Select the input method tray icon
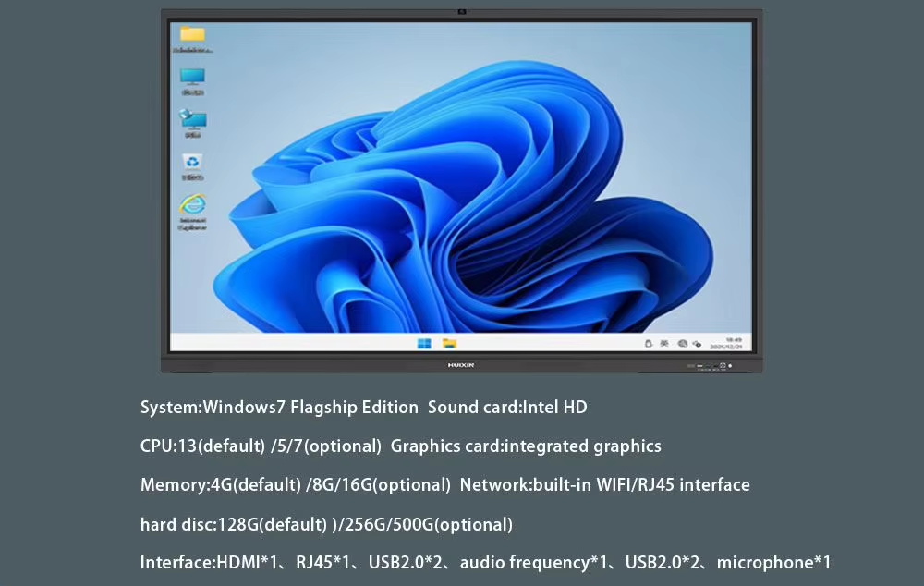This screenshot has height=586, width=924. click(x=664, y=343)
